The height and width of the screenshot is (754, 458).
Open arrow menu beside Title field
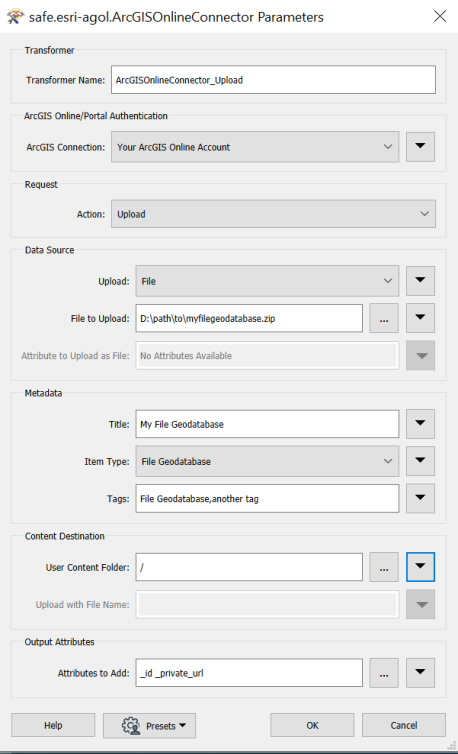pos(420,424)
